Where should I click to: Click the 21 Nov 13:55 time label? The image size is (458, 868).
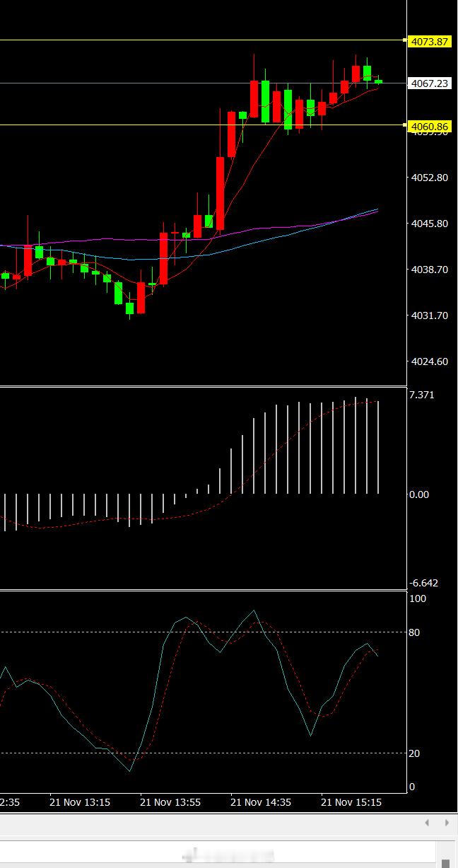[x=170, y=802]
